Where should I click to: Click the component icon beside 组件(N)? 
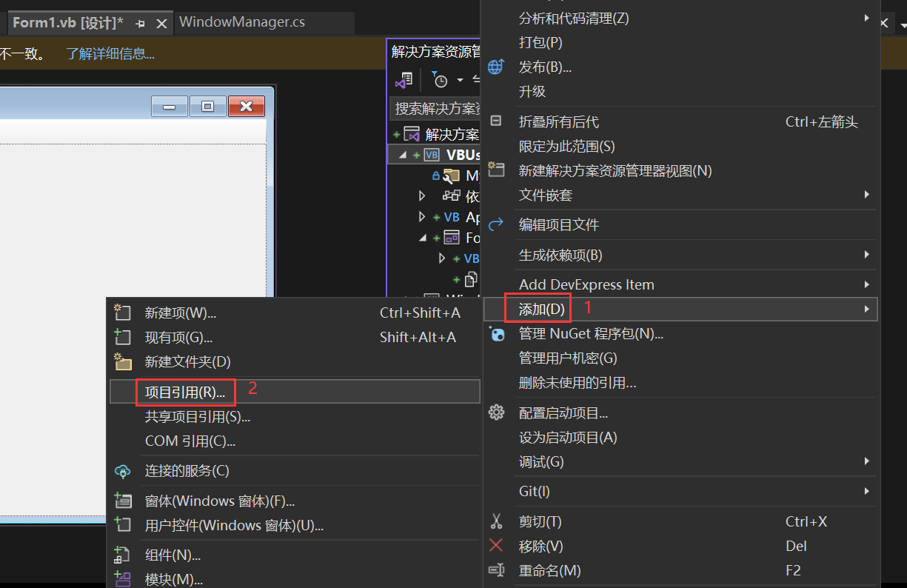tap(122, 555)
